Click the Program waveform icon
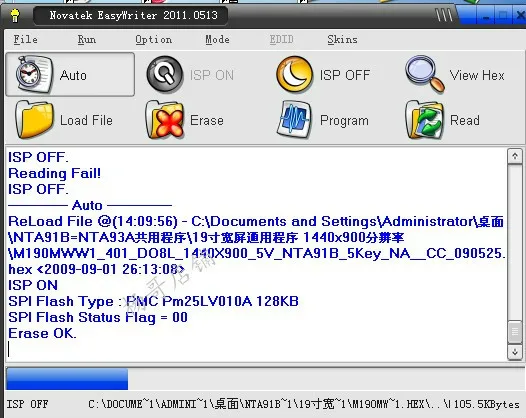Screen dimensions: 526x418 (x=294, y=119)
